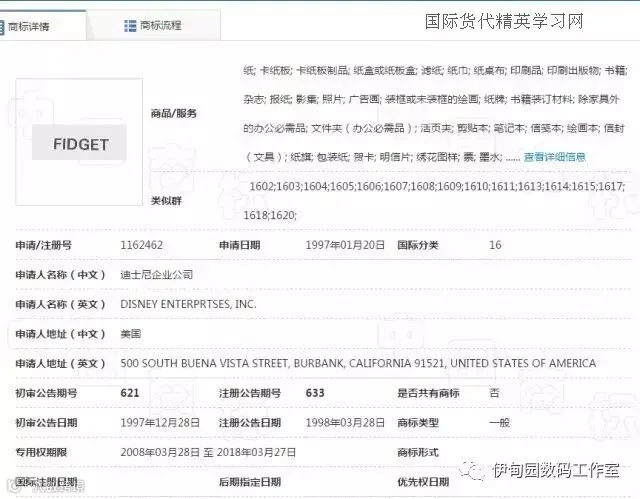
Task: Select application date 1997年01月20日
Action: click(x=345, y=245)
